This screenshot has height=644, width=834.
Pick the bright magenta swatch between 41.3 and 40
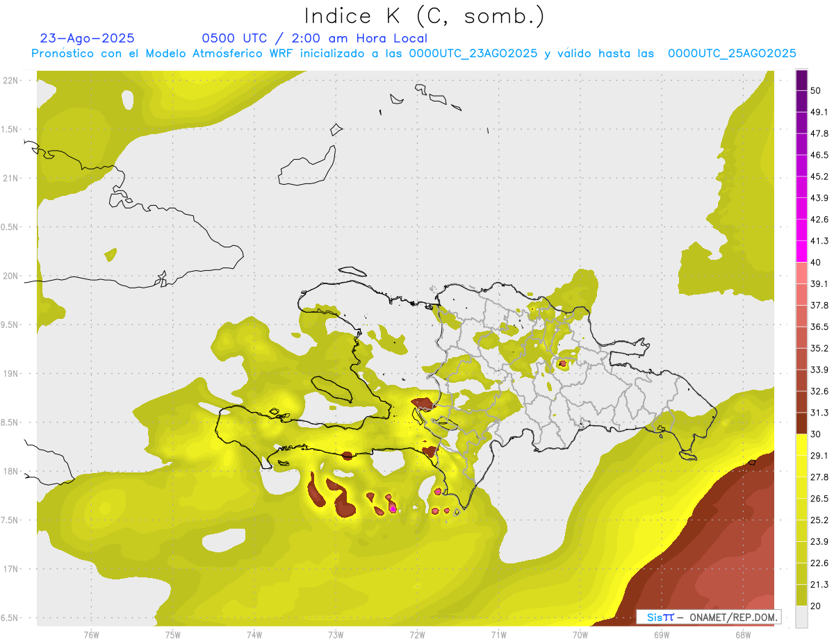click(801, 251)
